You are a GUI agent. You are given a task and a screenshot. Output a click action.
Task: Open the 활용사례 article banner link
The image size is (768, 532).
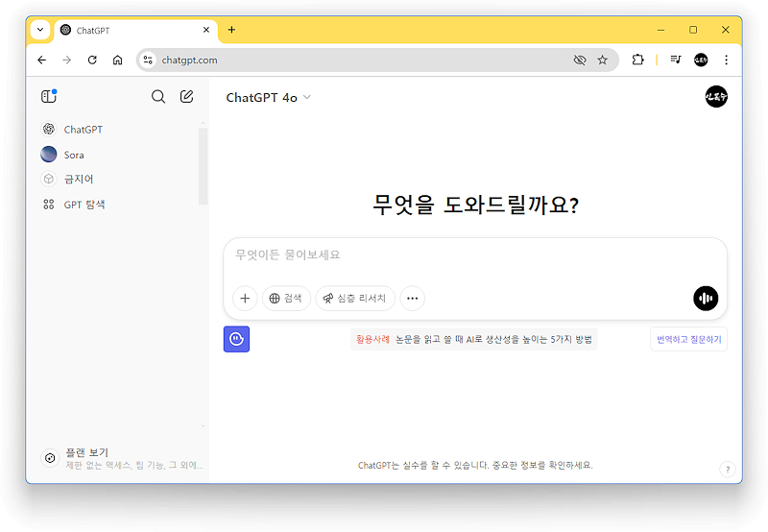(474, 339)
